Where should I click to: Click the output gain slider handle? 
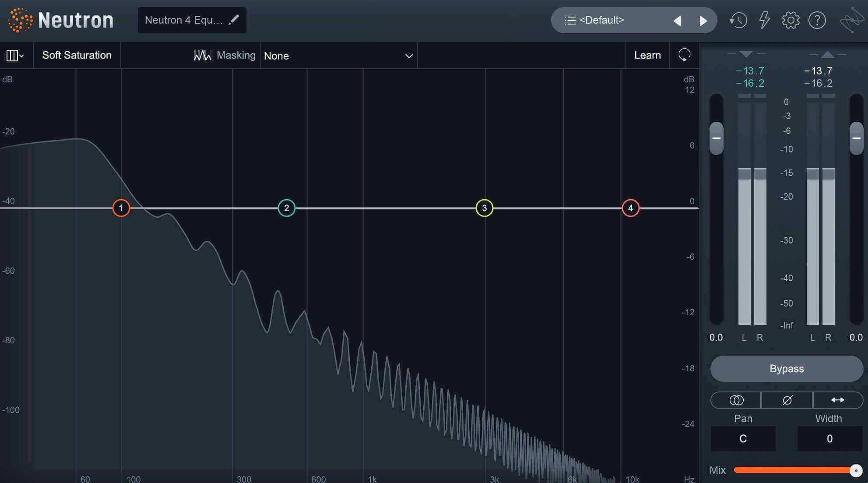pos(856,138)
